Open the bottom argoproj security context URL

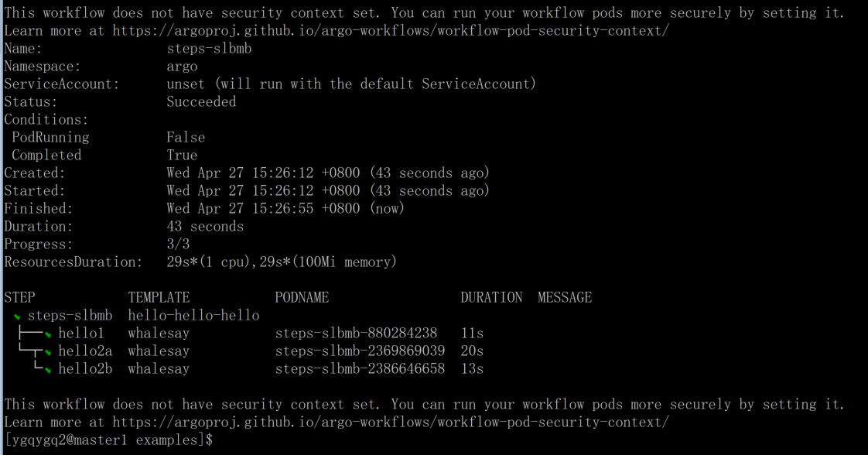(x=390, y=422)
